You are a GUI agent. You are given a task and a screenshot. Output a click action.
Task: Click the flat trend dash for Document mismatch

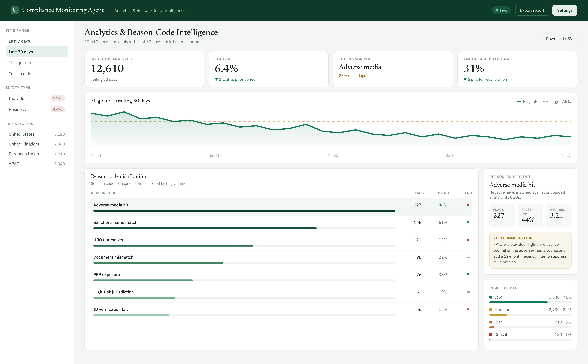point(468,257)
